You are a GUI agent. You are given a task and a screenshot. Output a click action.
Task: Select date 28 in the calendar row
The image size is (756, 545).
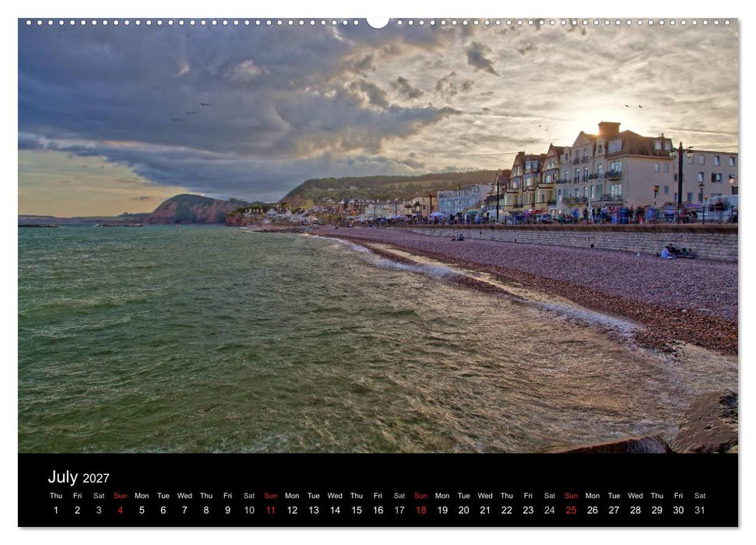[635, 510]
